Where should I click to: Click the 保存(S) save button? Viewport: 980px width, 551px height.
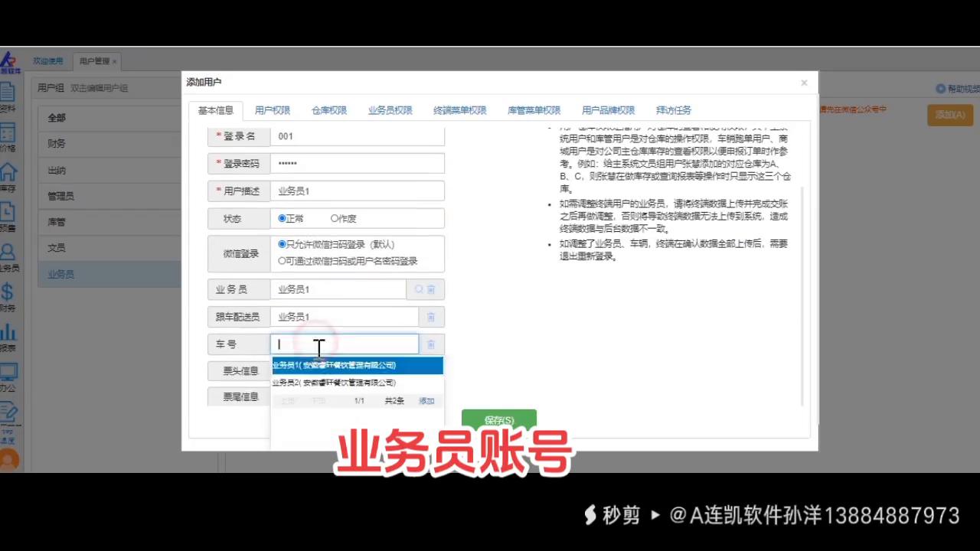coord(498,420)
